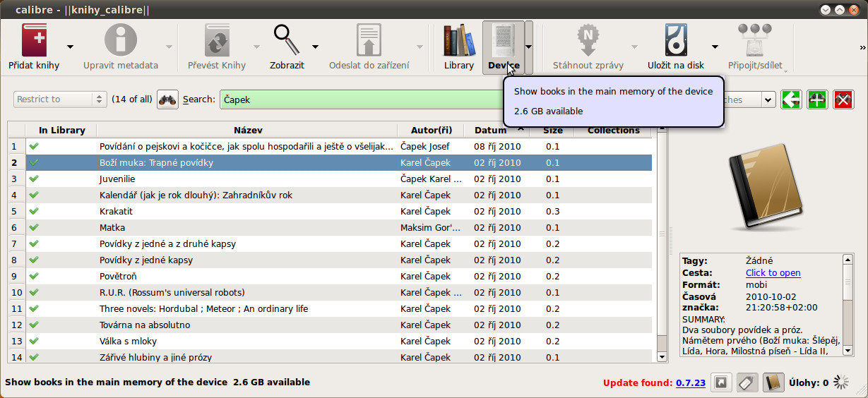This screenshot has height=398, width=868.
Task: Click the Library bookshelf icon
Action: click(x=458, y=41)
